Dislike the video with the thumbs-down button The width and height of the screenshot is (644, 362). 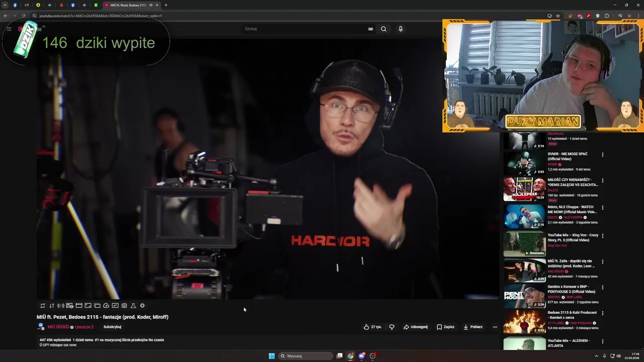(392, 327)
